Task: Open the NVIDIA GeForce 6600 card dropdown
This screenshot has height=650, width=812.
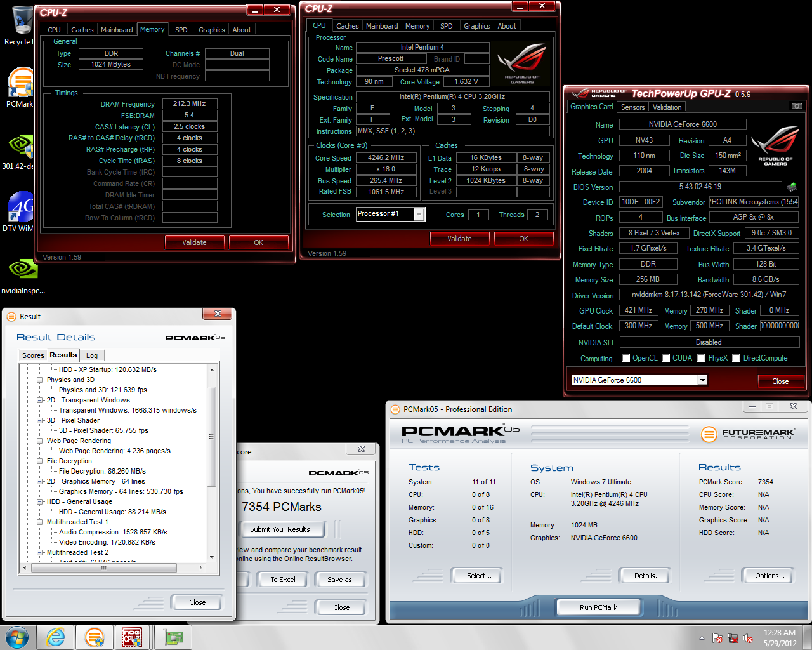Action: (x=702, y=380)
